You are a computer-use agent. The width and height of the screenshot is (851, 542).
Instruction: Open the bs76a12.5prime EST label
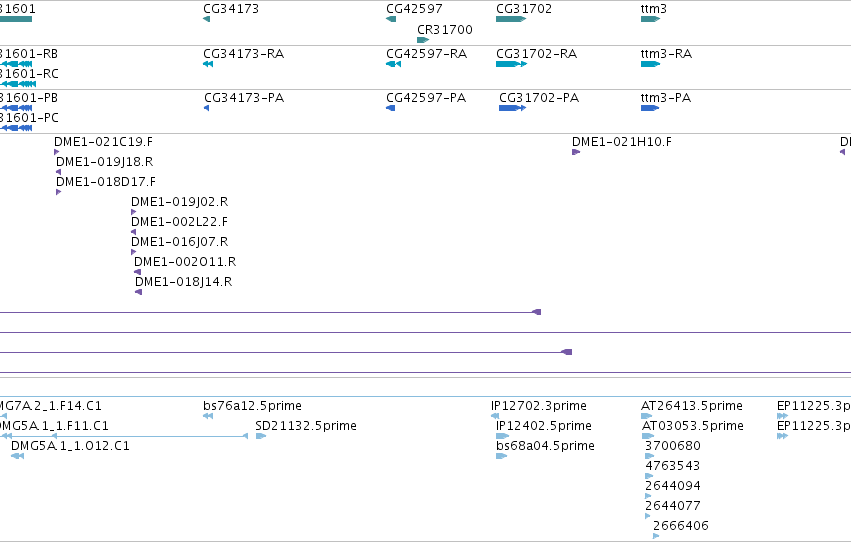point(252,406)
